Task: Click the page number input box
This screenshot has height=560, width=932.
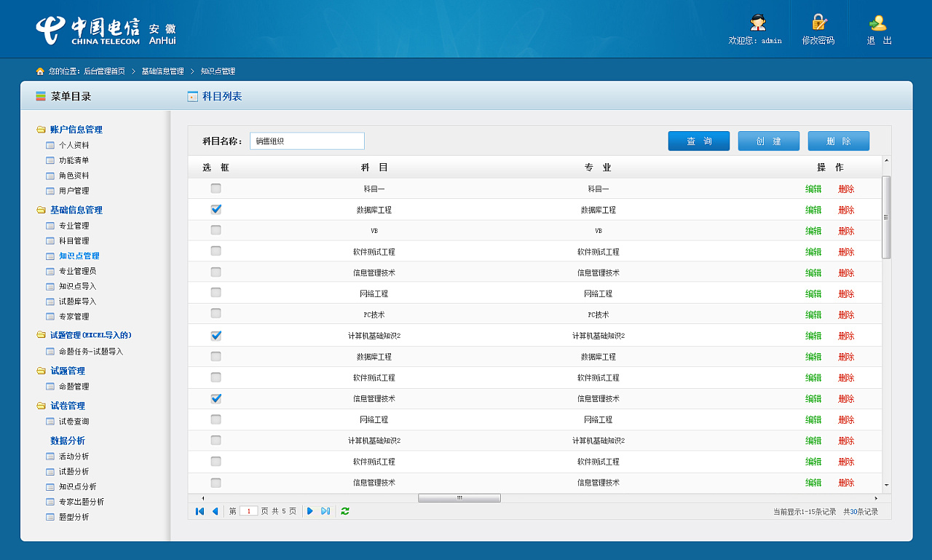Action: 248,511
